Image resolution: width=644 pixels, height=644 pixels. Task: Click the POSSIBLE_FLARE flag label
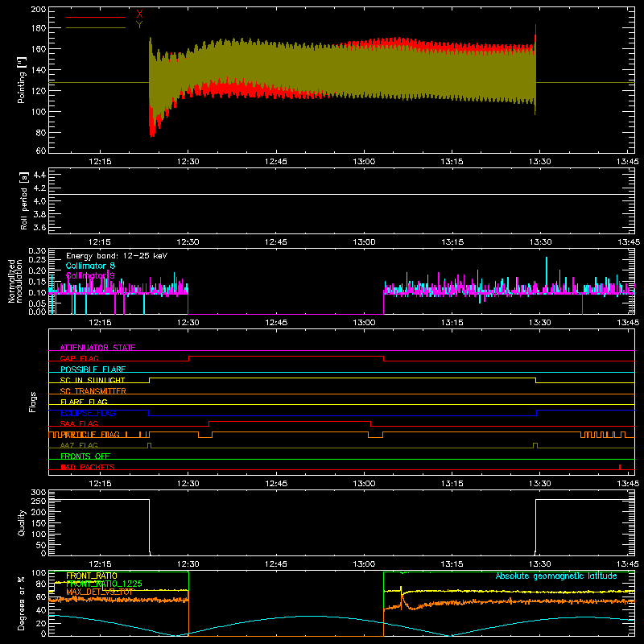[x=93, y=369]
